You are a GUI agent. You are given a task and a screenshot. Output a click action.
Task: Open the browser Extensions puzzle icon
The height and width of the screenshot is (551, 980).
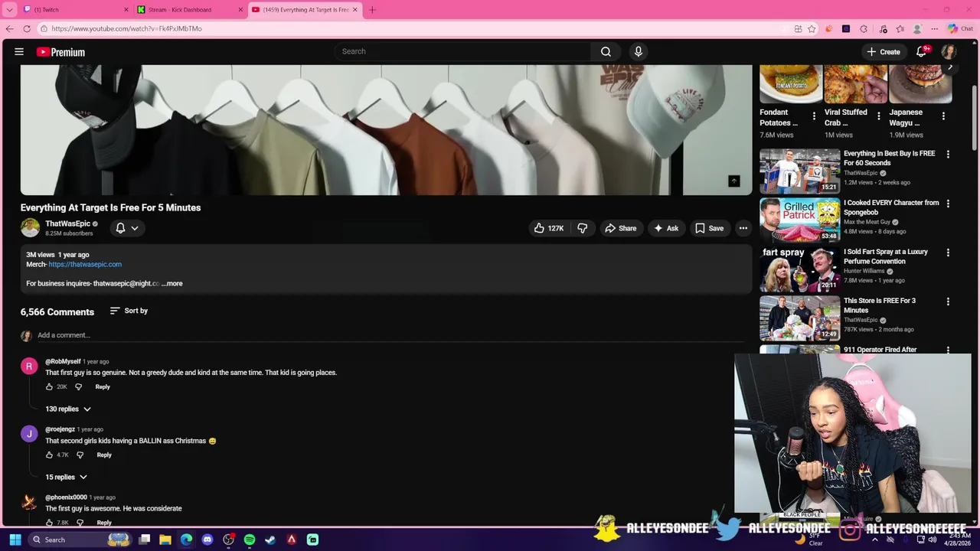[x=864, y=29]
